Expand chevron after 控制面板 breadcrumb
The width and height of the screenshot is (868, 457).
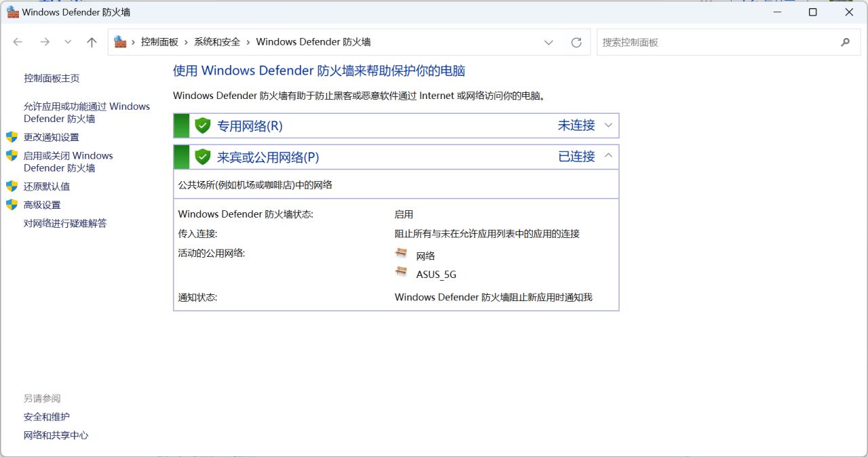pos(186,42)
